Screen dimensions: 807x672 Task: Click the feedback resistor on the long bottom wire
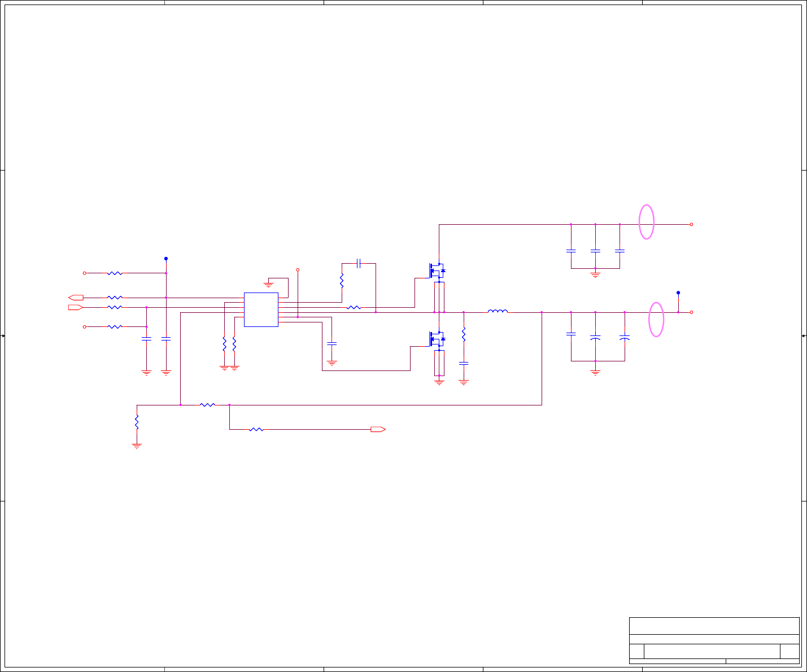pos(208,405)
